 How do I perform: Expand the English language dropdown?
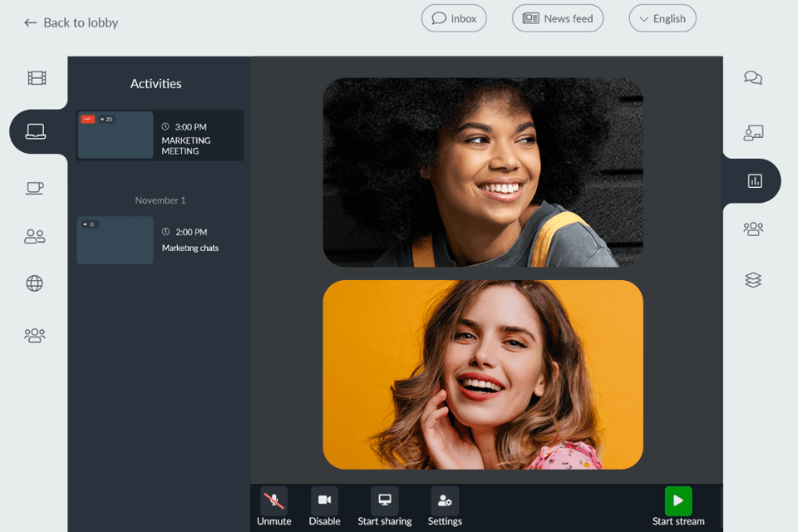(663, 17)
